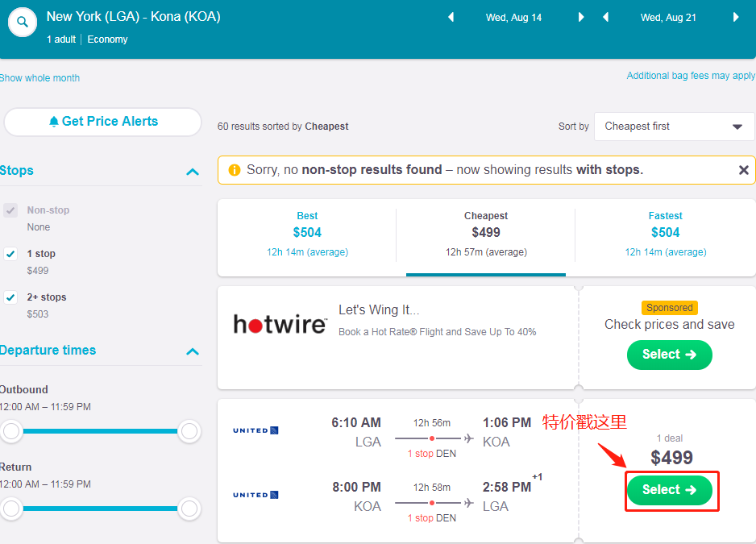Click Return slider left handle
Screen dimensions: 756x544
11,509
